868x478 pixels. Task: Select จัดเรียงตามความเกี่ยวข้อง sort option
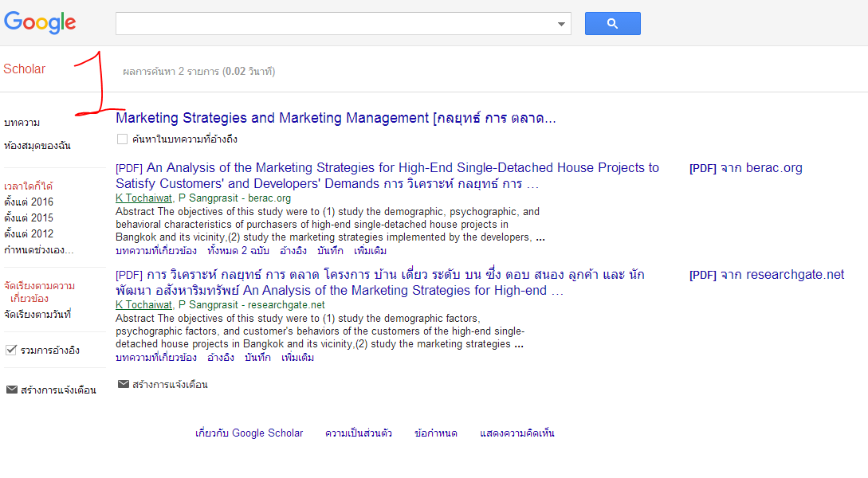click(39, 292)
